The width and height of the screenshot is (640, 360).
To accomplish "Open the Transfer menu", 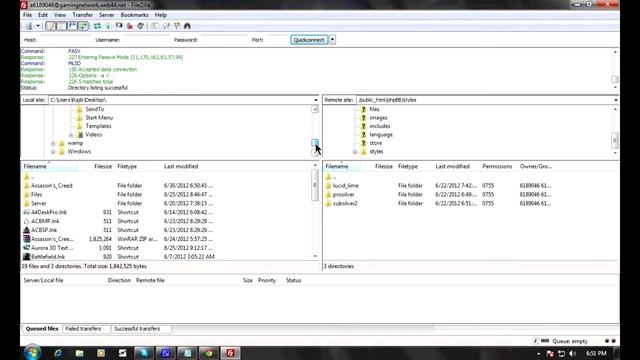I will click(82, 15).
